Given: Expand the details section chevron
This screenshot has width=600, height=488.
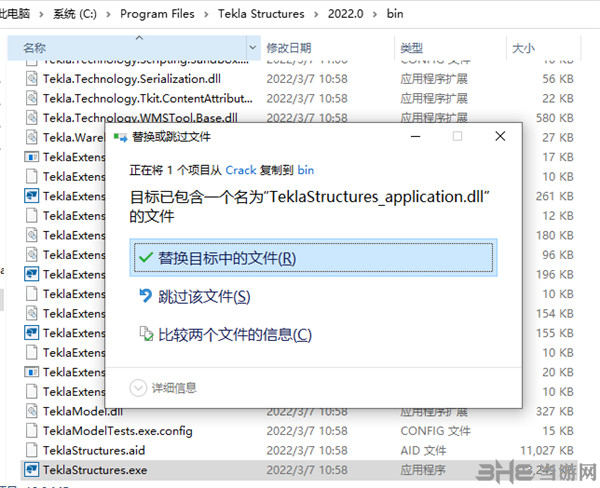Looking at the screenshot, I should (x=138, y=388).
